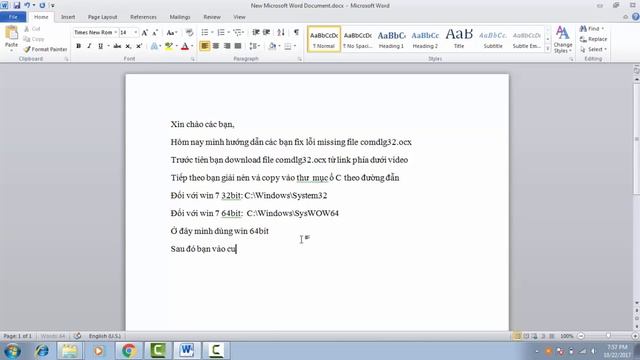Toggle bold formatting
640x360 pixels.
click(x=78, y=46)
